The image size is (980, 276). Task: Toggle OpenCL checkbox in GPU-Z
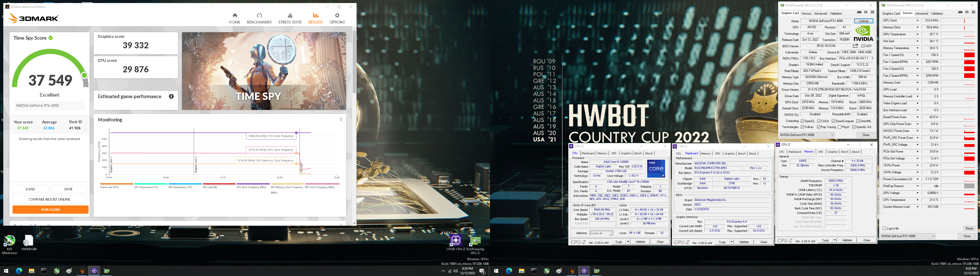pyautogui.click(x=802, y=121)
